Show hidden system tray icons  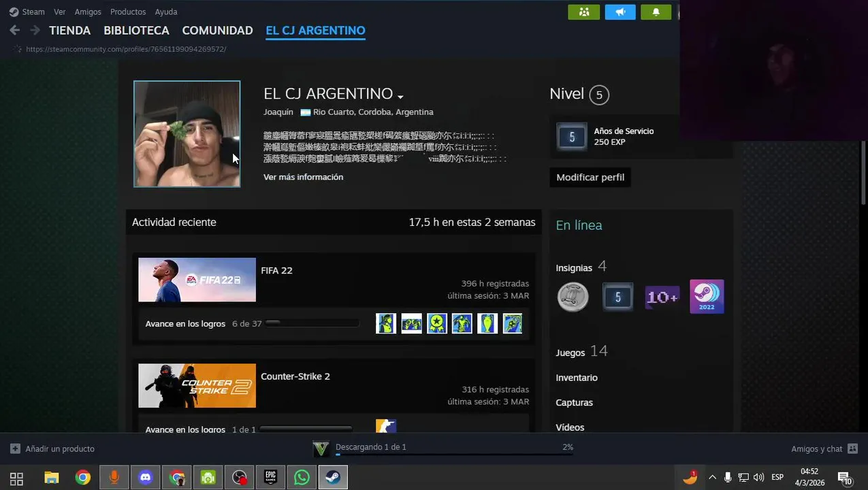[712, 478]
